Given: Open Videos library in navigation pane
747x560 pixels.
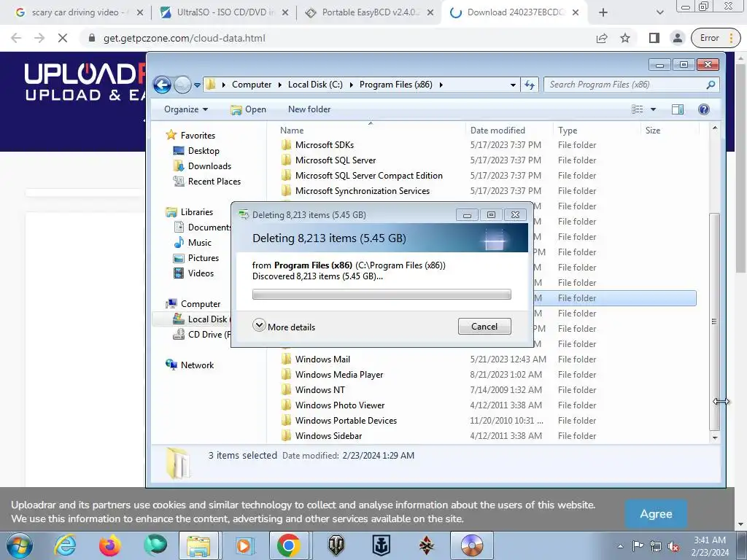Looking at the screenshot, I should (x=201, y=273).
